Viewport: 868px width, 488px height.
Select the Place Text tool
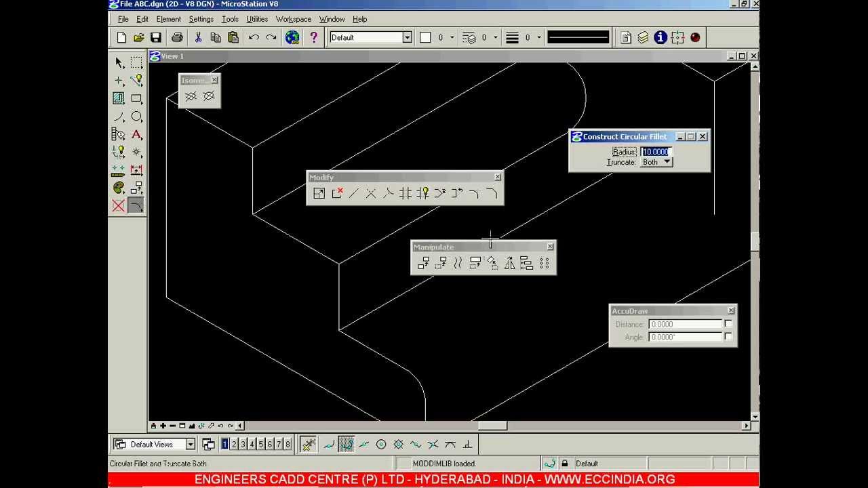136,134
